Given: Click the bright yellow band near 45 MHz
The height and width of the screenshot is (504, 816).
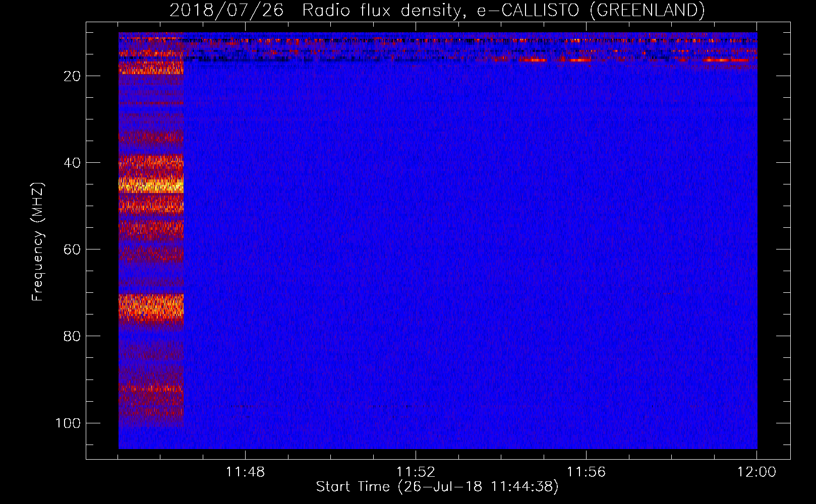Looking at the screenshot, I should click(x=151, y=184).
